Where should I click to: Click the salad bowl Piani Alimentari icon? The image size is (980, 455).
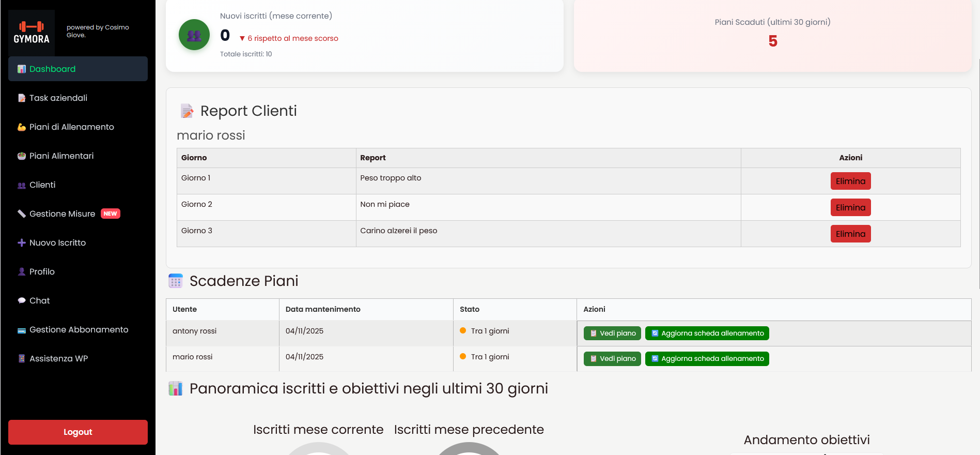pos(22,156)
